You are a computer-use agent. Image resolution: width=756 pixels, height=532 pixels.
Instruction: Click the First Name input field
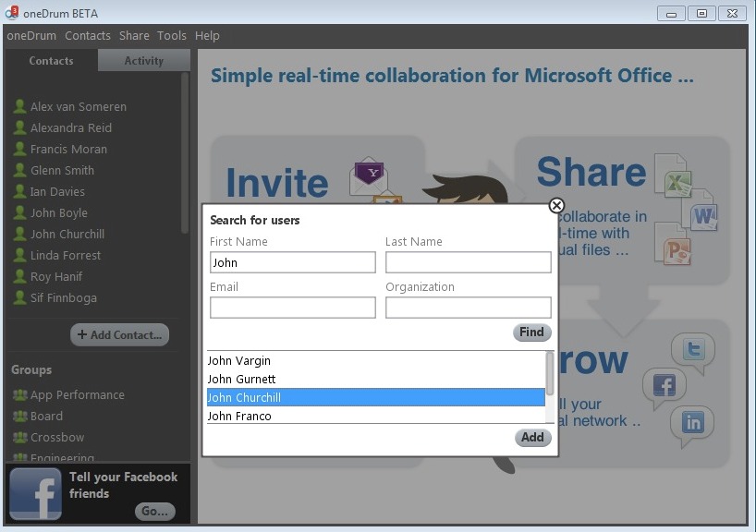(x=293, y=262)
